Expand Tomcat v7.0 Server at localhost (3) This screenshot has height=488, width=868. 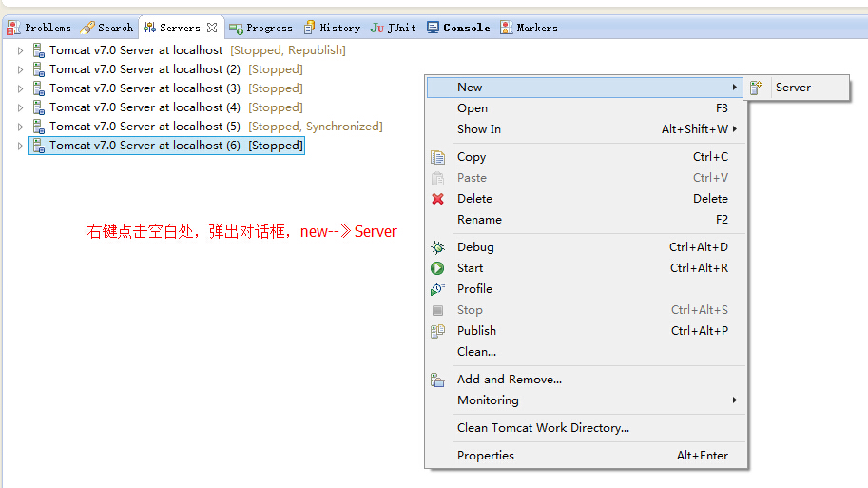(21, 88)
